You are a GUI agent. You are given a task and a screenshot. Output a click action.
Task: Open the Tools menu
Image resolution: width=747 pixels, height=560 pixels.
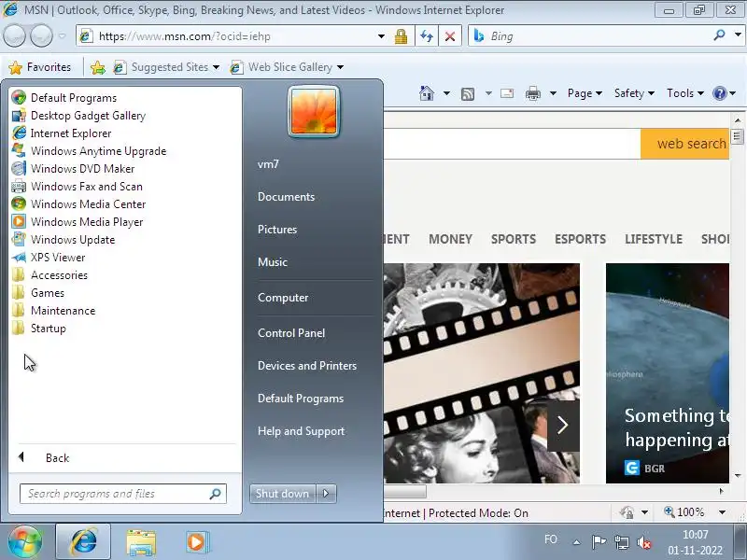click(685, 93)
